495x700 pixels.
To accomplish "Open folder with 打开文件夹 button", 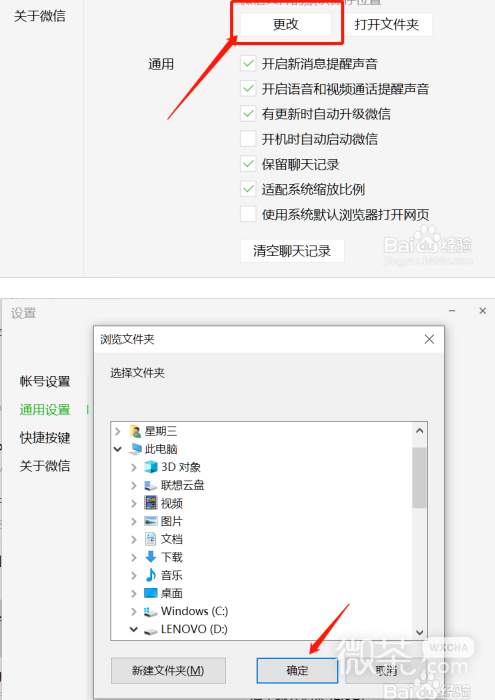I will coord(387,24).
